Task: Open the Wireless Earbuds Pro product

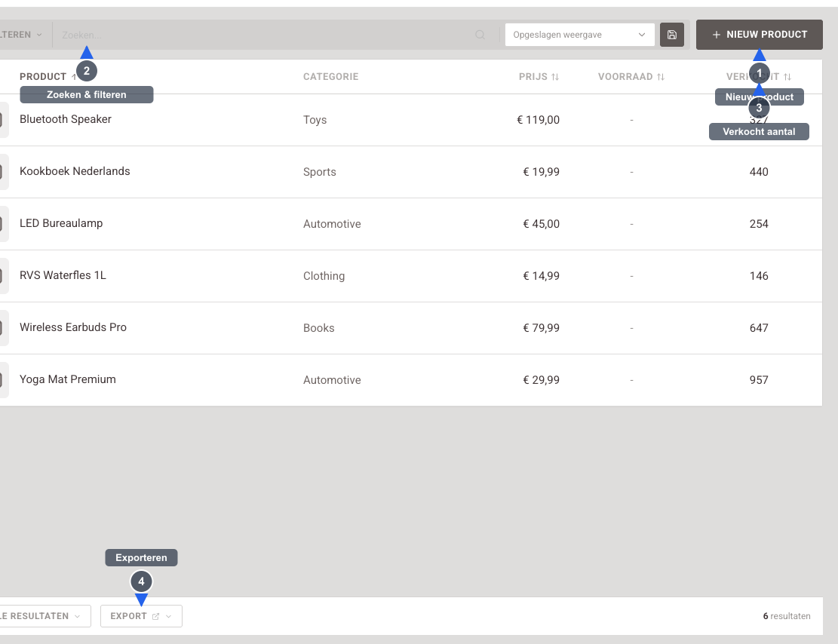Action: (x=73, y=327)
